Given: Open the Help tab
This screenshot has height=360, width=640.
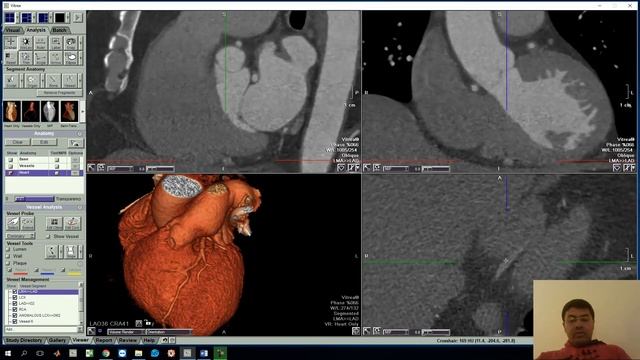Looking at the screenshot, I should tap(149, 340).
